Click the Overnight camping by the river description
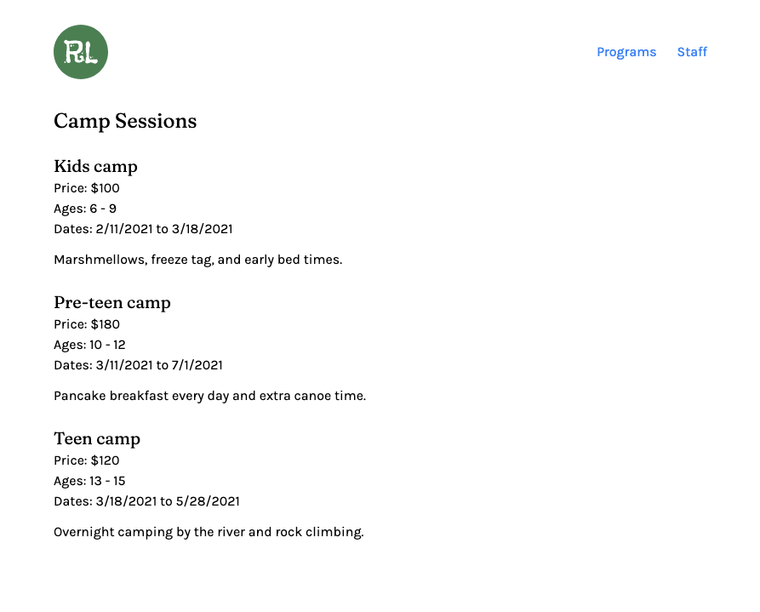 [209, 532]
